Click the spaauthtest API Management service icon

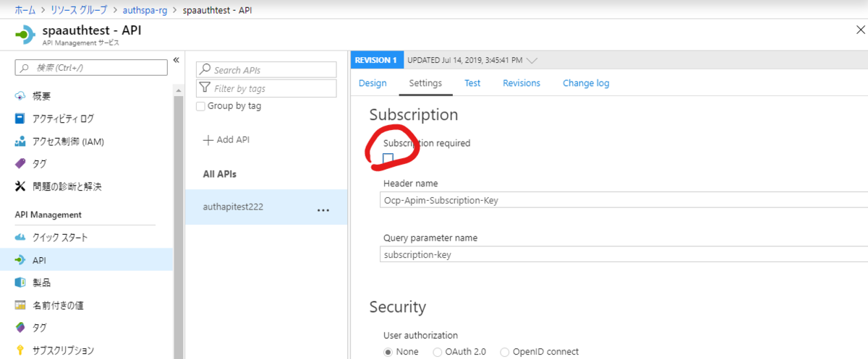(x=25, y=34)
